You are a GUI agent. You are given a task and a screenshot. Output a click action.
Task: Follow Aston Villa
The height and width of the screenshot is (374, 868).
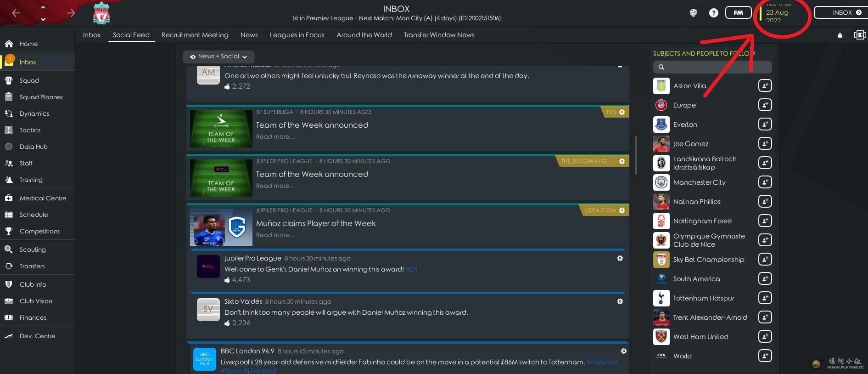click(765, 86)
